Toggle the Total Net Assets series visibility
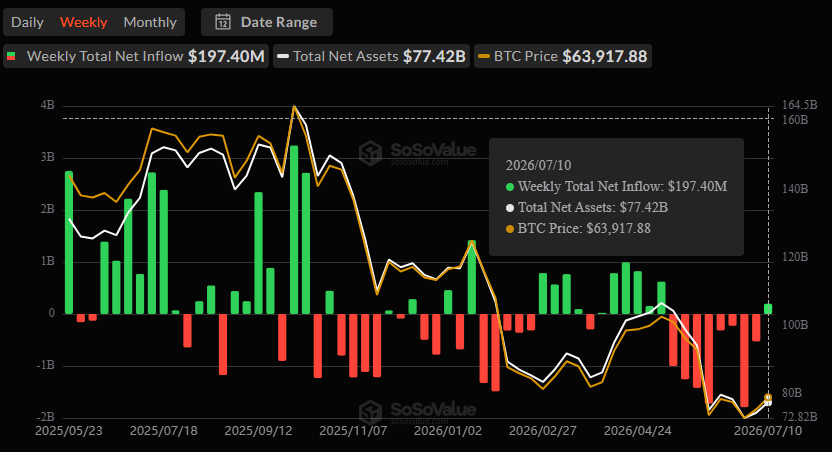Image resolution: width=832 pixels, height=452 pixels. (x=371, y=56)
